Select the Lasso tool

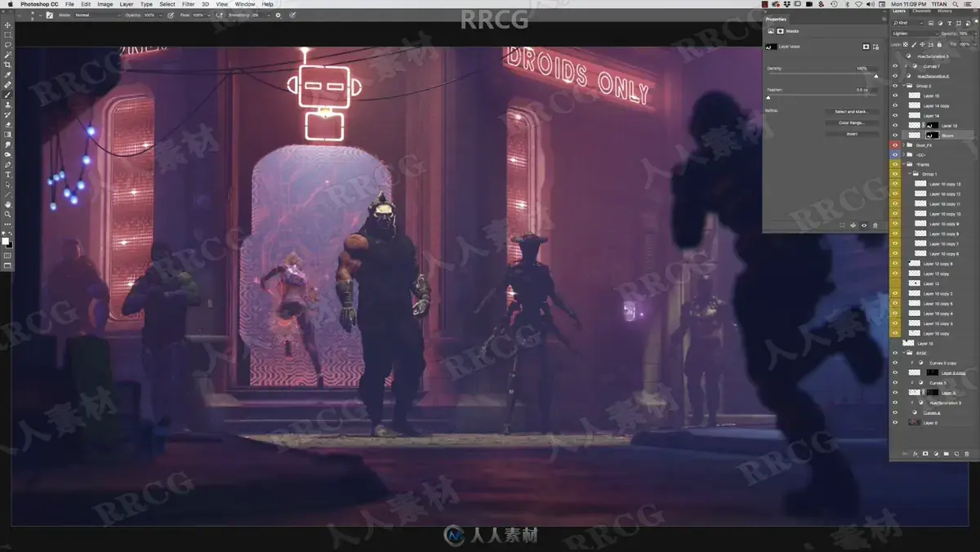click(8, 44)
